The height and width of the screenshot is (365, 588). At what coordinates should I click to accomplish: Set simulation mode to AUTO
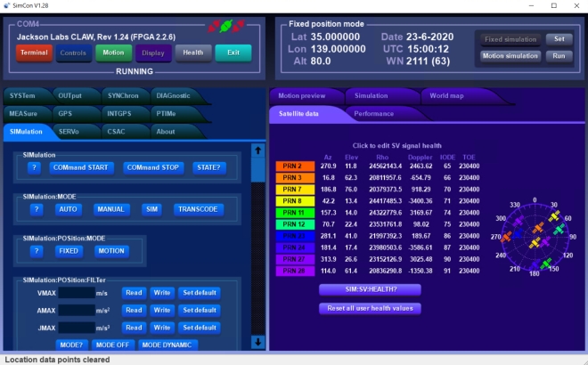tap(68, 209)
